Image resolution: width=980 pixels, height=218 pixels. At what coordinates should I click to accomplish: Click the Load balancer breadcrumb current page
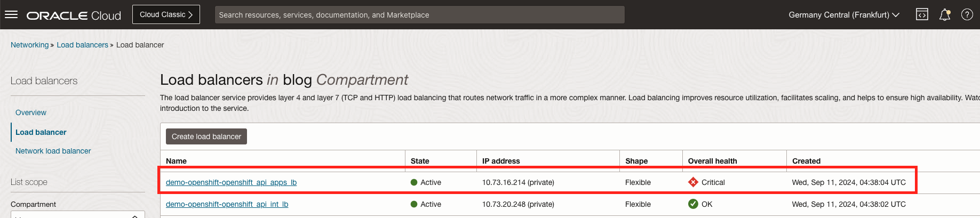[x=140, y=45]
